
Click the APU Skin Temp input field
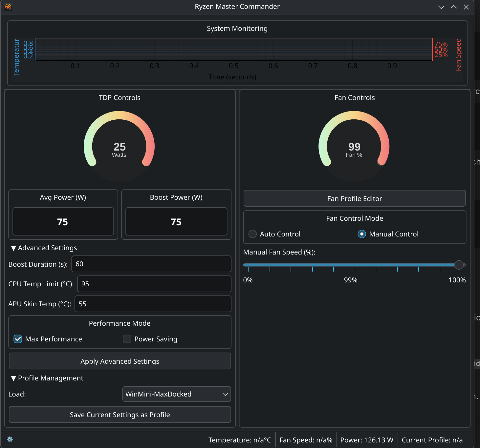coord(153,304)
